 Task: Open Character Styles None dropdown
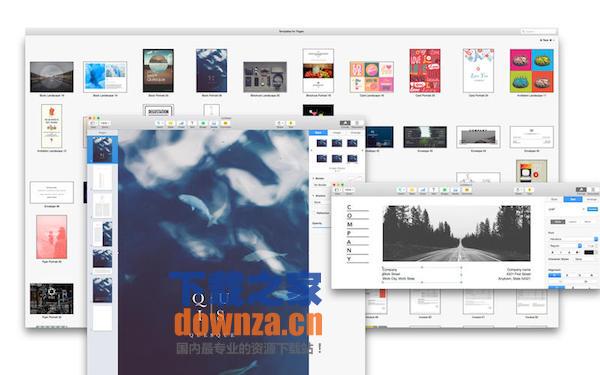(x=585, y=259)
